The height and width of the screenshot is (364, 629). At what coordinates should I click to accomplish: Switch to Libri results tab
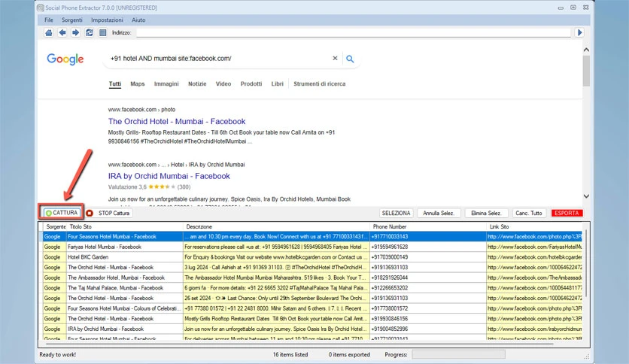tap(277, 83)
